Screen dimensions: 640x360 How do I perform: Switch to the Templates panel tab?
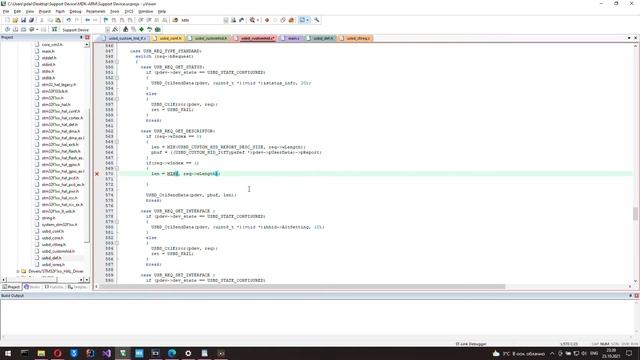point(78,287)
